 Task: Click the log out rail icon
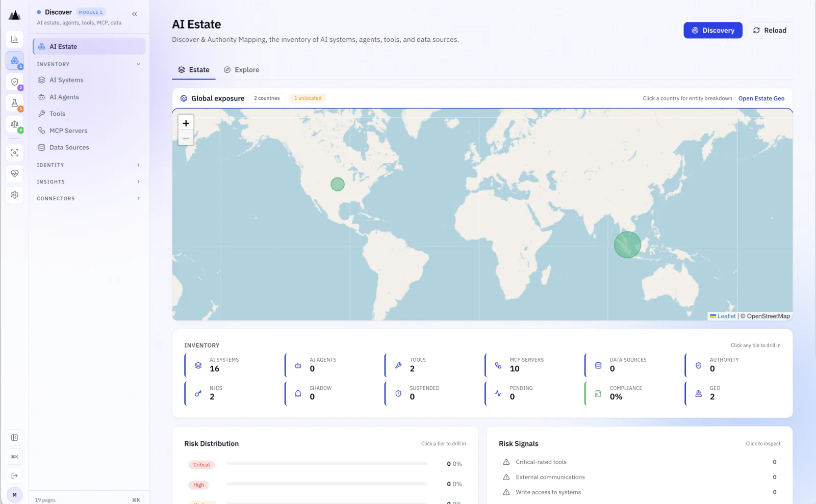15,475
